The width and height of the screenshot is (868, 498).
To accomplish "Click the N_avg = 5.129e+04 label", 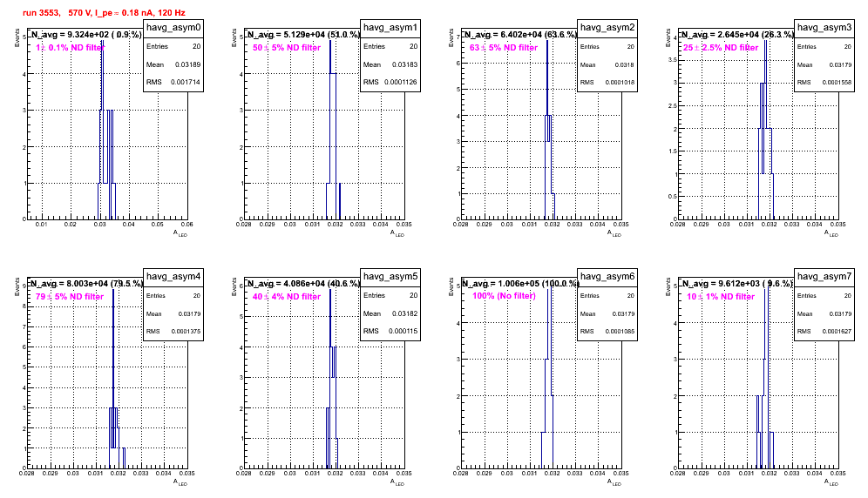I will [x=303, y=35].
